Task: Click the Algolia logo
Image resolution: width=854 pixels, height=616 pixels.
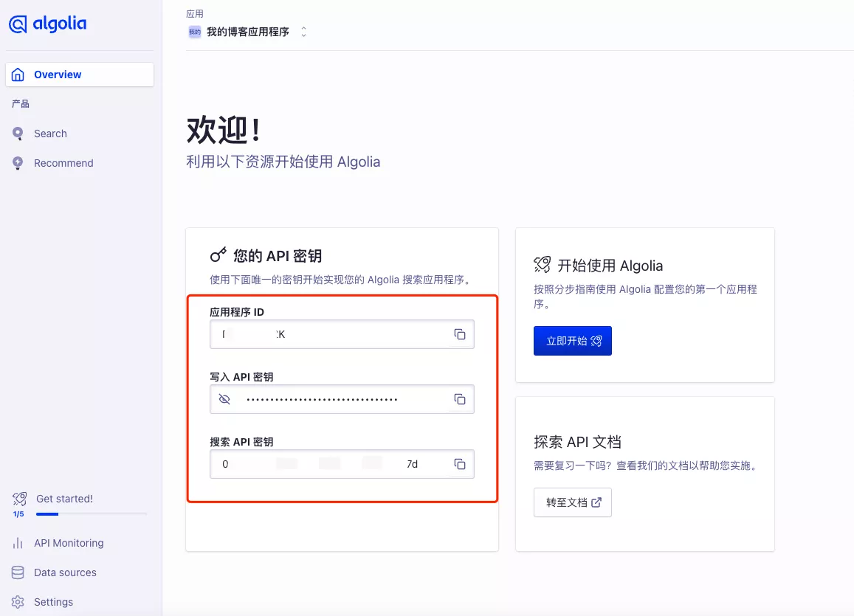Action: [47, 24]
